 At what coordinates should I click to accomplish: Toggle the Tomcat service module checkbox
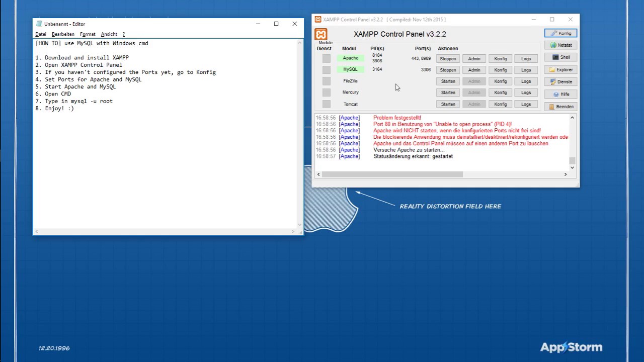(327, 104)
